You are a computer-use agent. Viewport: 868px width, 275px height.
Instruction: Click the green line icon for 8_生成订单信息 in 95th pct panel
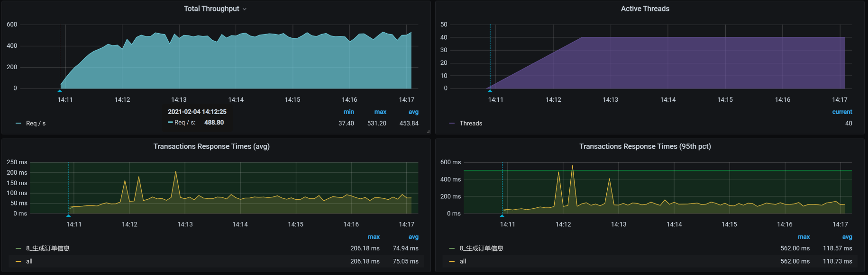(x=452, y=248)
